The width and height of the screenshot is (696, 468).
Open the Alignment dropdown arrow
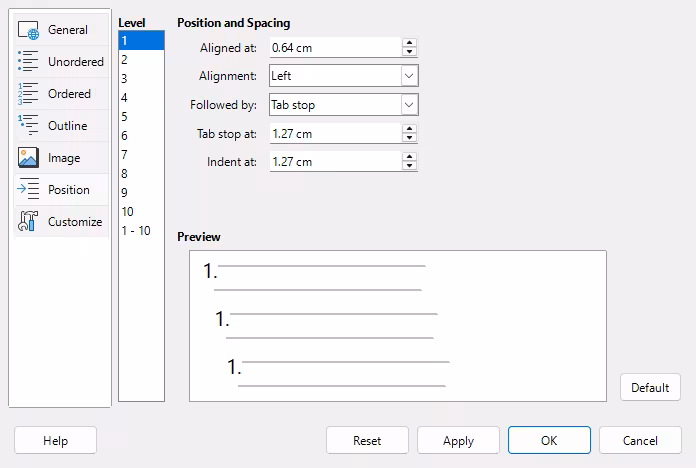409,76
